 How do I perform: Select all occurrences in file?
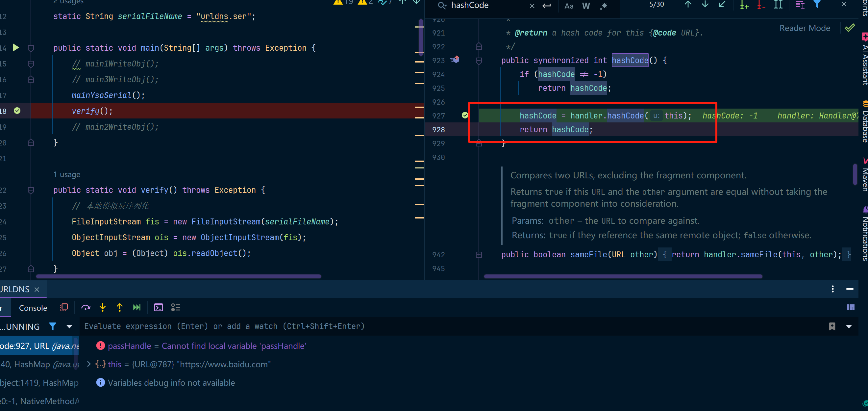tap(778, 5)
